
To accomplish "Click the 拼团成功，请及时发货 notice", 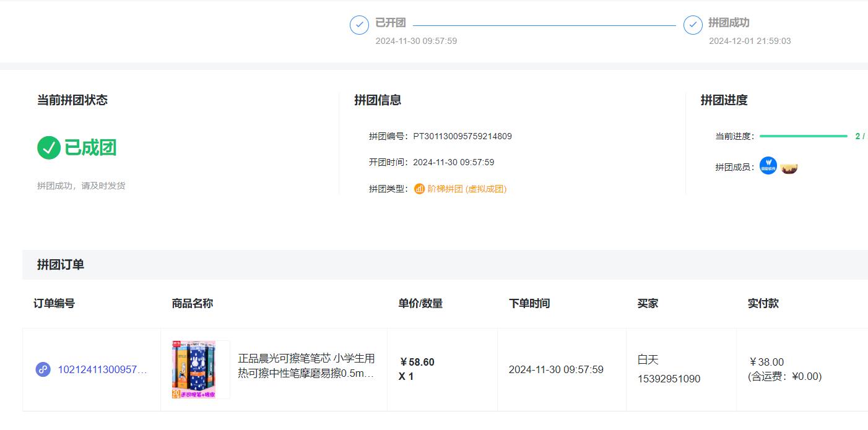I will pos(81,186).
